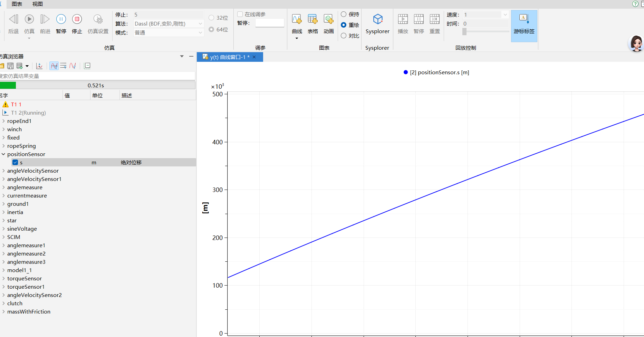Close the y(t) 曲线窗口-1 tab
644x337 pixels.
click(254, 57)
